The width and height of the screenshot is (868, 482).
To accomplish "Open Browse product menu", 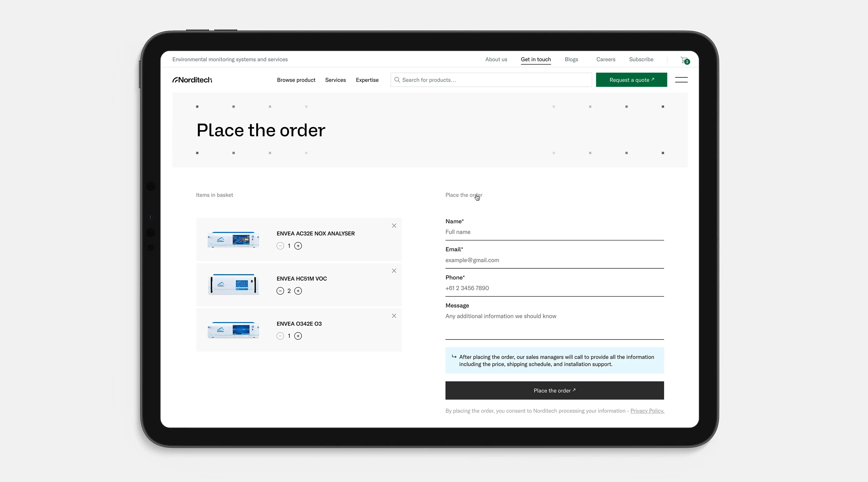I will (296, 80).
